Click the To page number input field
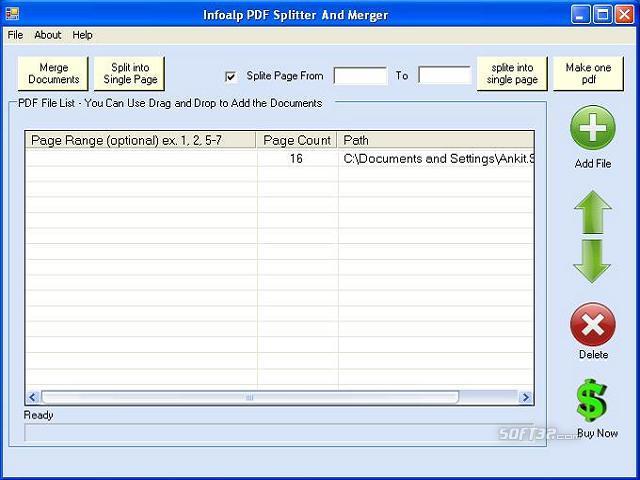The height and width of the screenshot is (480, 640). [444, 76]
